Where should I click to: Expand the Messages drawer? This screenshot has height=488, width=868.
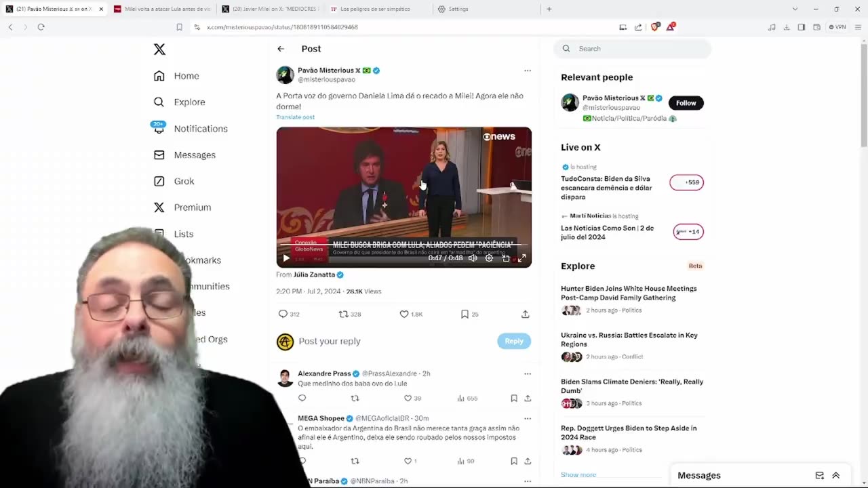click(835, 476)
